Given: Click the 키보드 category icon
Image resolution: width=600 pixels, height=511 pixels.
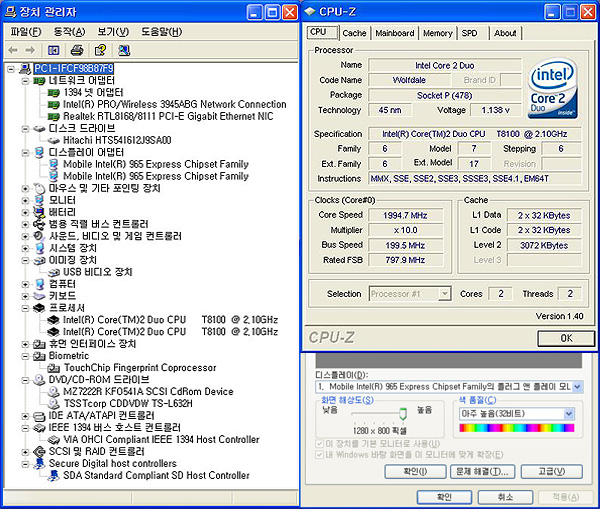Looking at the screenshot, I should coord(39,296).
